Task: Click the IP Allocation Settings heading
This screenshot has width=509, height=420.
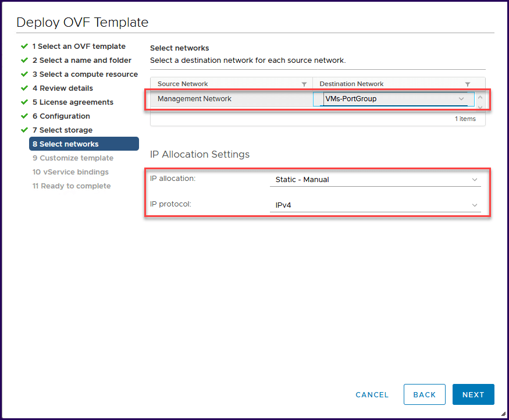Action: (x=200, y=155)
